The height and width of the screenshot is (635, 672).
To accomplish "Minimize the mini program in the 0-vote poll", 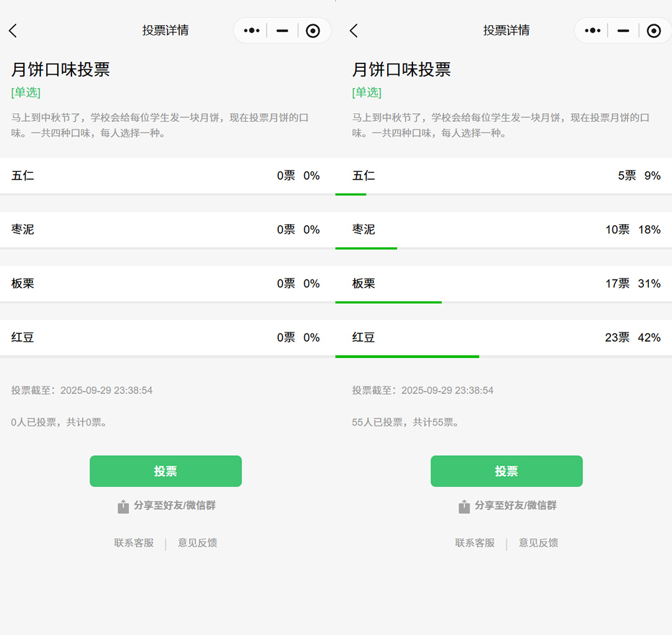I will (x=282, y=31).
